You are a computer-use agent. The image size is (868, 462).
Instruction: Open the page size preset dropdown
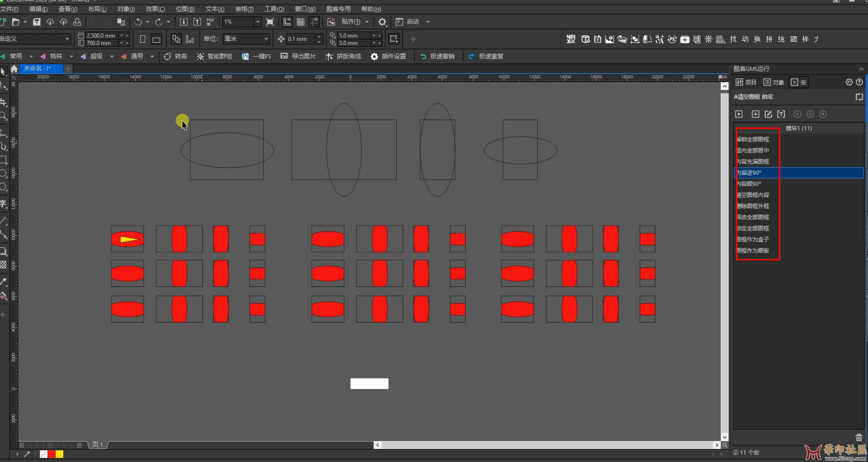tap(67, 39)
